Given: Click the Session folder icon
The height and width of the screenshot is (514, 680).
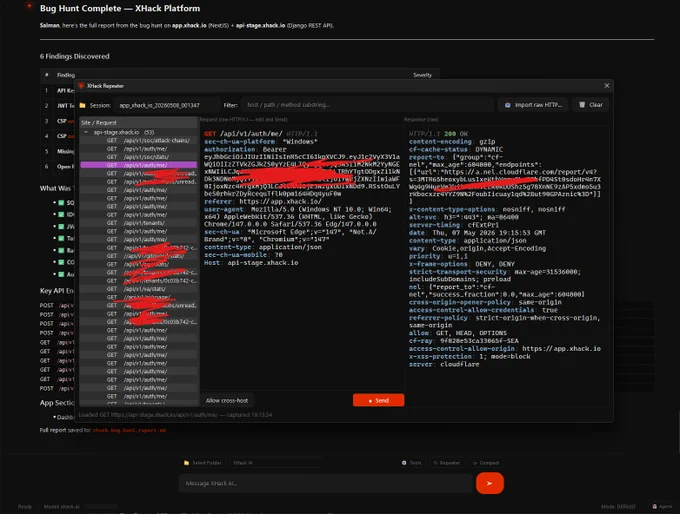Looking at the screenshot, I should coord(82,105).
